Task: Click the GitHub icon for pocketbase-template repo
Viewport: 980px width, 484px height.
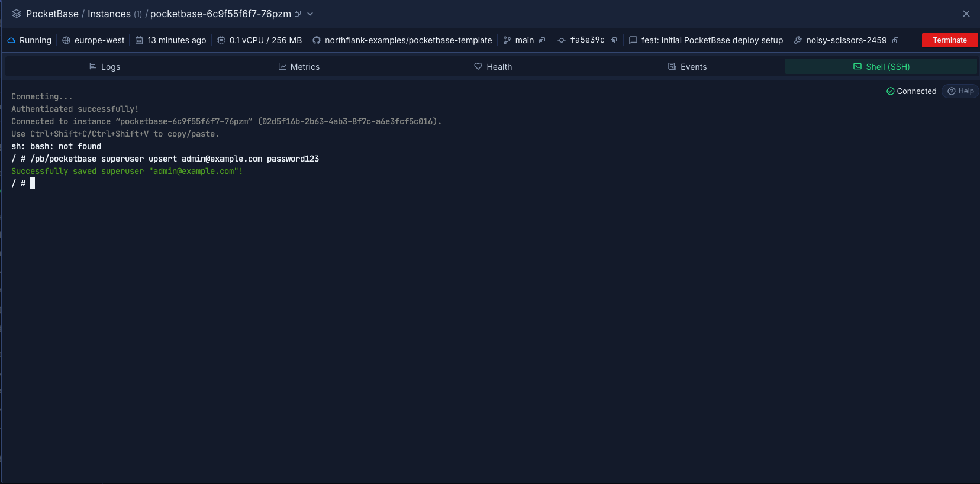Action: click(317, 40)
